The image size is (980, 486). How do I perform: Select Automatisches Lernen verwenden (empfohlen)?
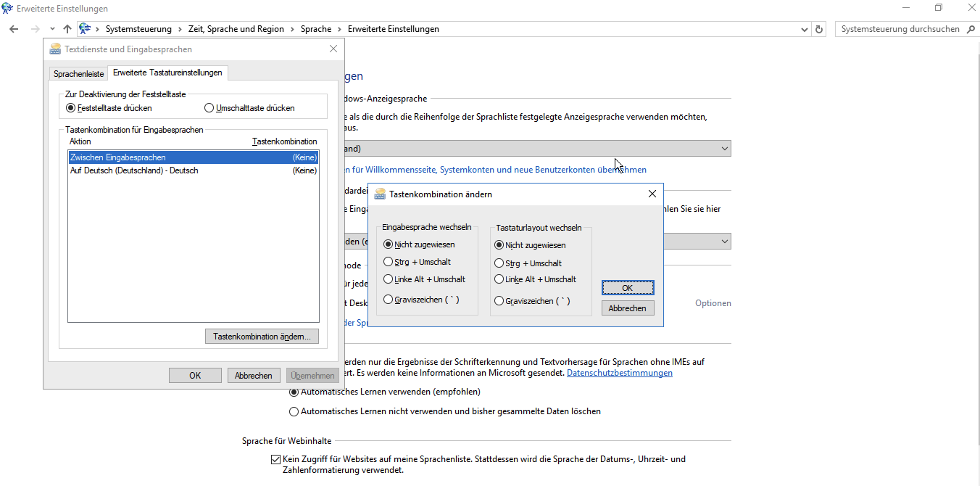(385, 392)
